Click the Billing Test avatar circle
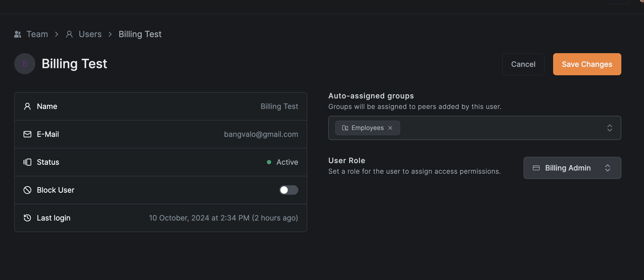The width and height of the screenshot is (644, 280). (25, 64)
